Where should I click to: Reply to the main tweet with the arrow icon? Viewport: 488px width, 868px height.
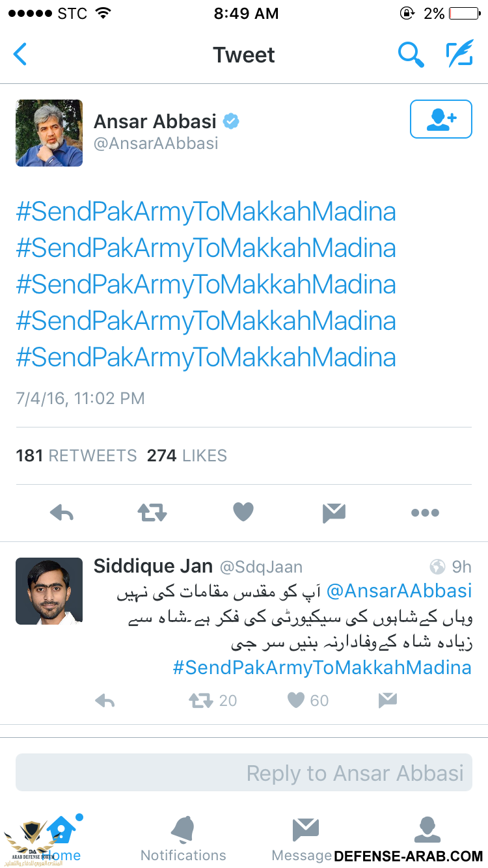coord(62,513)
